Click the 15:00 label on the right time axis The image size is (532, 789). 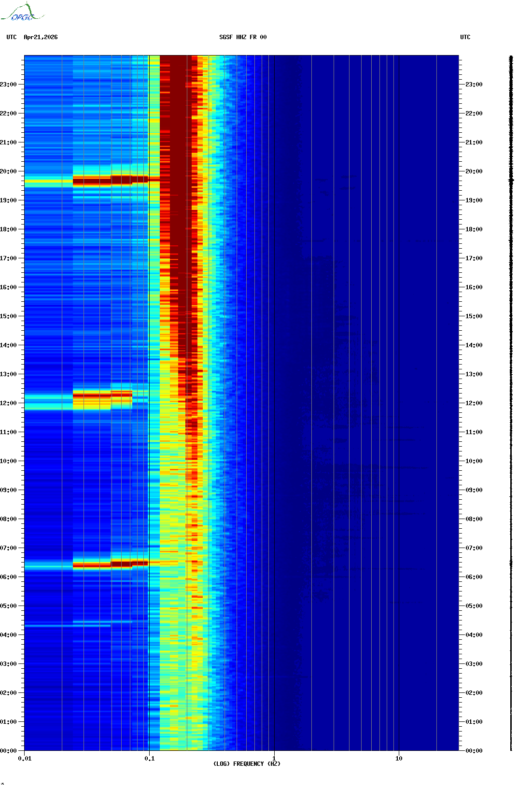[x=474, y=316]
